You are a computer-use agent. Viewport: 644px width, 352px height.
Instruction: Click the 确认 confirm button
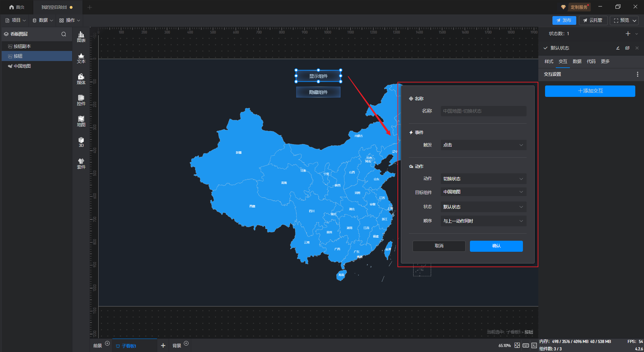496,246
